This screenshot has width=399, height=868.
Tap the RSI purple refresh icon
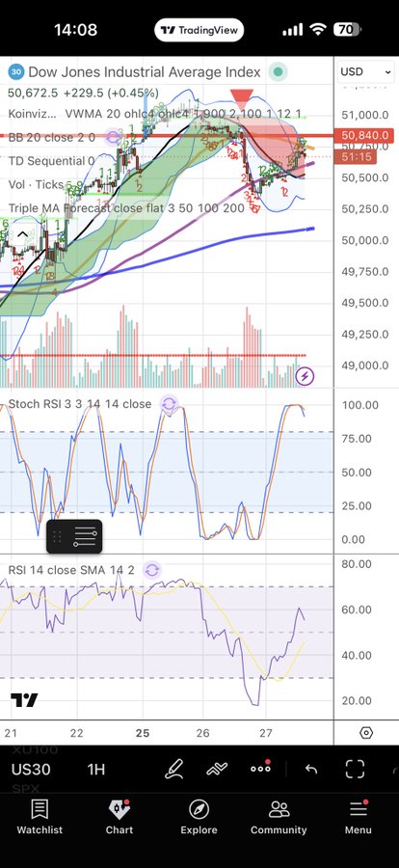pyautogui.click(x=151, y=570)
